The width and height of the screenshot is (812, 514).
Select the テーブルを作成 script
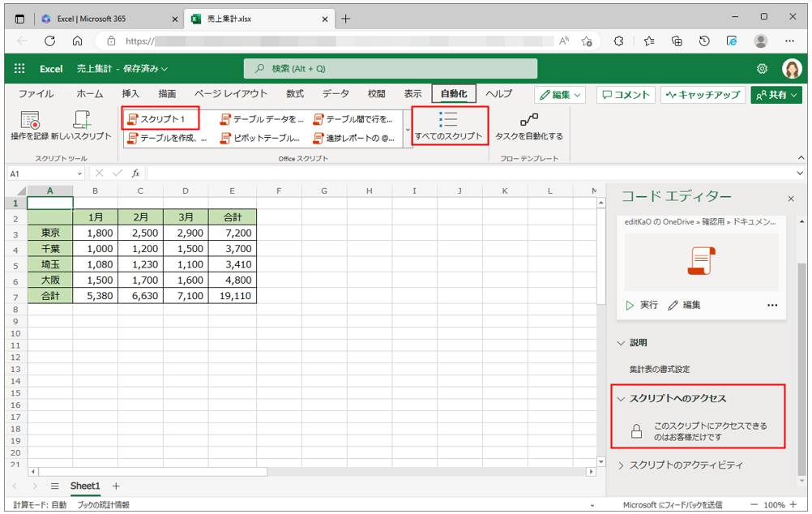(x=167, y=138)
